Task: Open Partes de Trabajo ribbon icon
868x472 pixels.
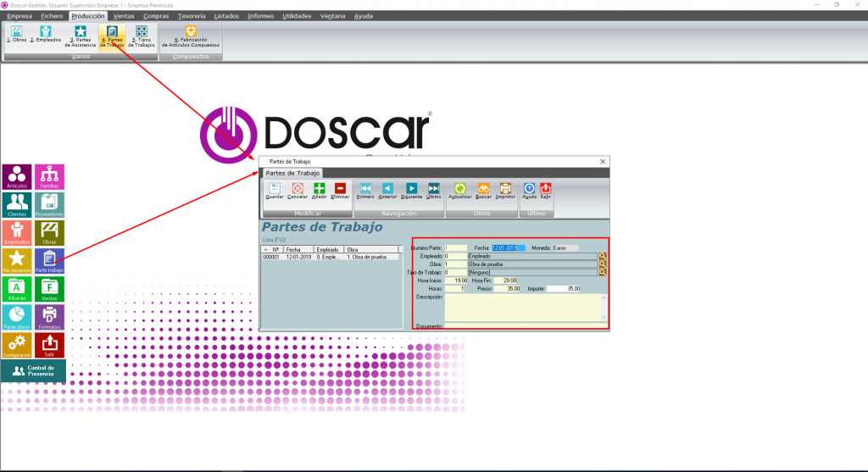Action: pyautogui.click(x=112, y=36)
